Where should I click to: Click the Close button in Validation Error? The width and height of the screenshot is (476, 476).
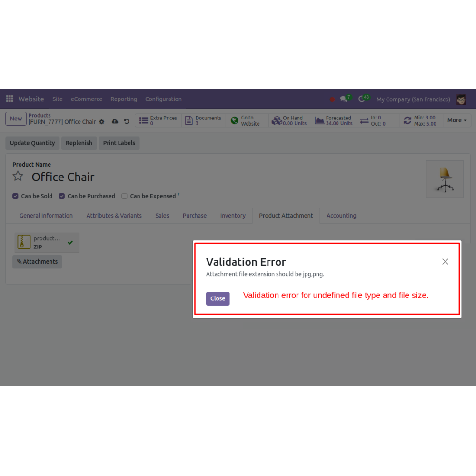218,299
